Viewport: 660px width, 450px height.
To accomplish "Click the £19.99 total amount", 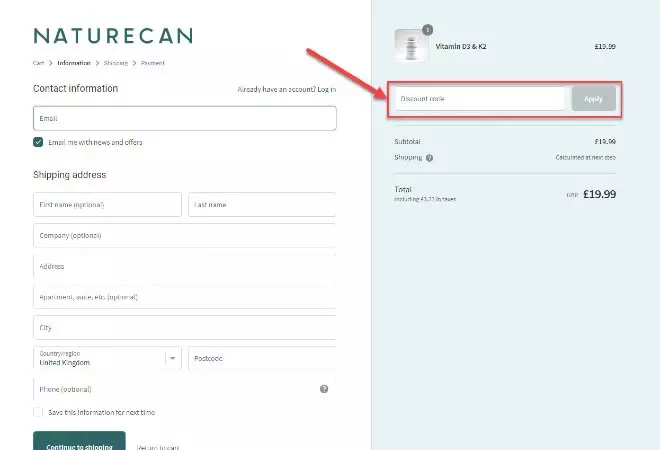I will [599, 194].
